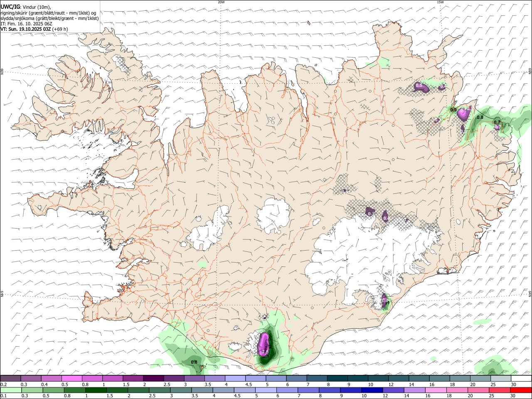
Task: Click the bold UWC/IG title text
Action: (10, 7)
